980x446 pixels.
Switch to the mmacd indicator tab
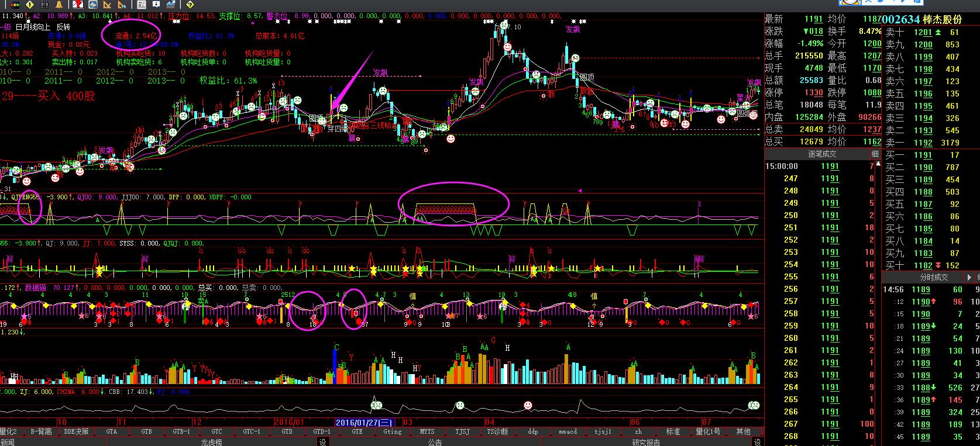click(568, 431)
